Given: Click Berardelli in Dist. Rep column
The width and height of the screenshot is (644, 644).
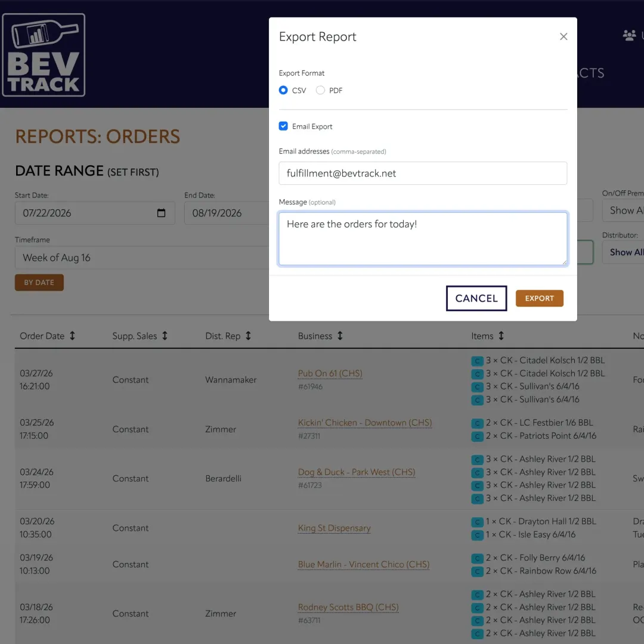Looking at the screenshot, I should click(x=223, y=478).
